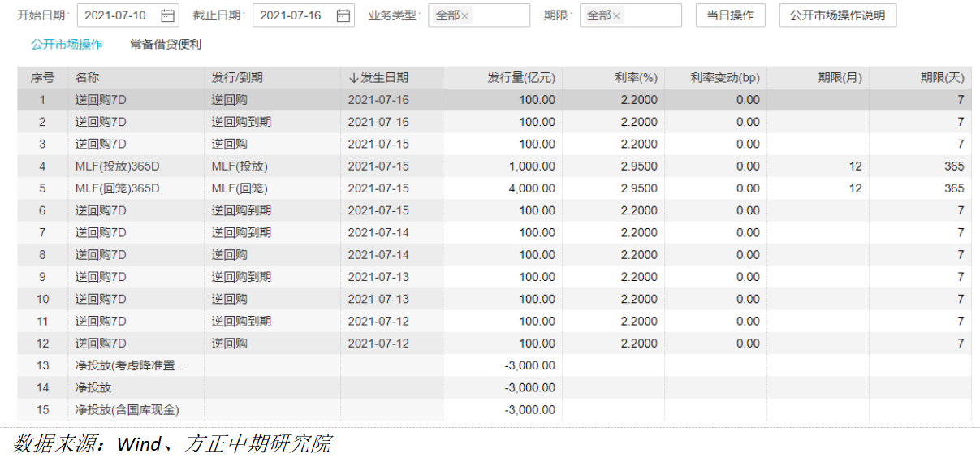Remove the 全部 tag in 期限 filter
Viewport: 980px width, 458px height.
tap(616, 16)
